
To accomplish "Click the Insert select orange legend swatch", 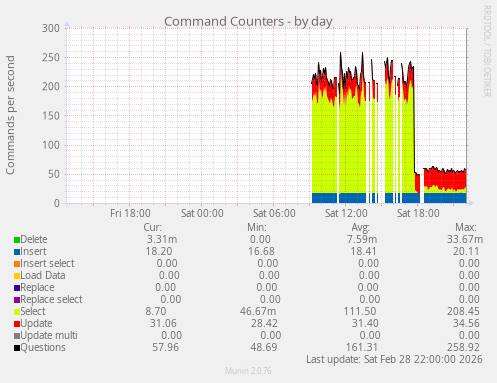I will 17,264.
